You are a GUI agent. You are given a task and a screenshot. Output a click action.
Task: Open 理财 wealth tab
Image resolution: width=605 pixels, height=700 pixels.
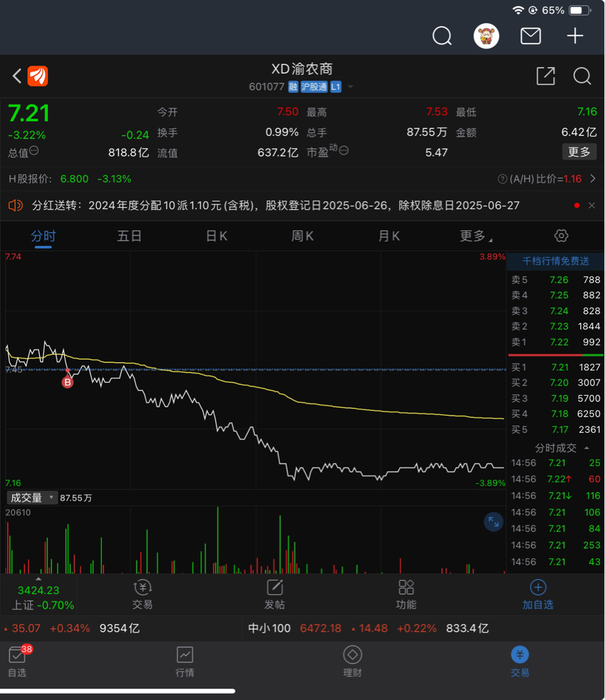352,661
